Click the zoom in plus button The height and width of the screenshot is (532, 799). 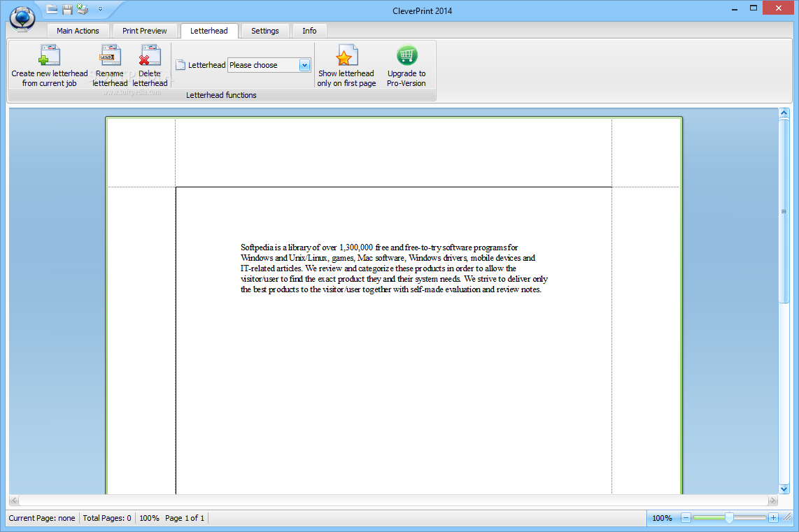[x=774, y=518]
